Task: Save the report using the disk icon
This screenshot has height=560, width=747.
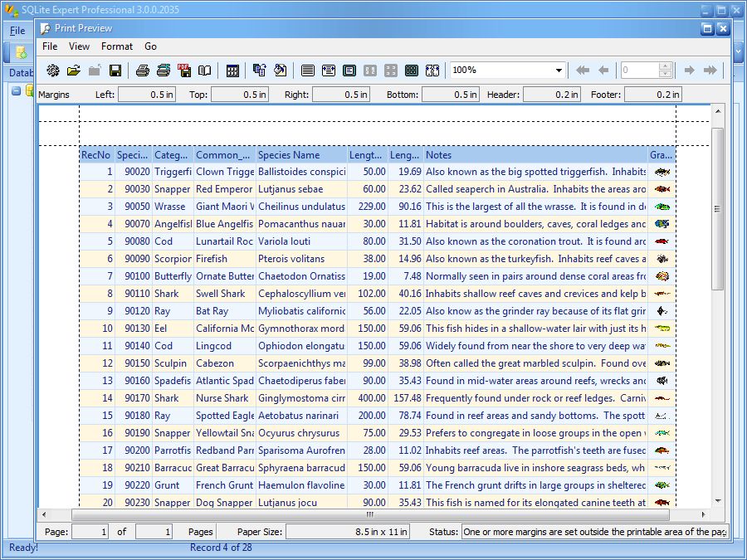Action: click(115, 71)
